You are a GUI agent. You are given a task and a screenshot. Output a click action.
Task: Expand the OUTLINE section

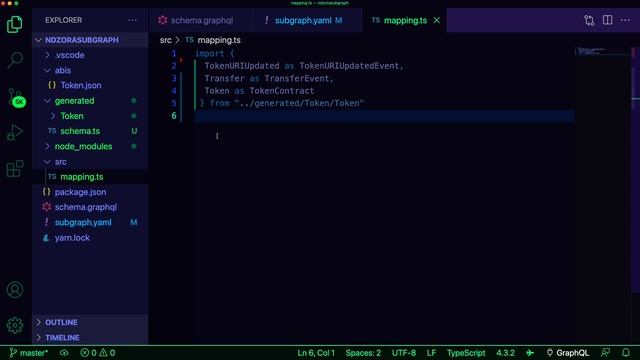[x=90, y=322]
